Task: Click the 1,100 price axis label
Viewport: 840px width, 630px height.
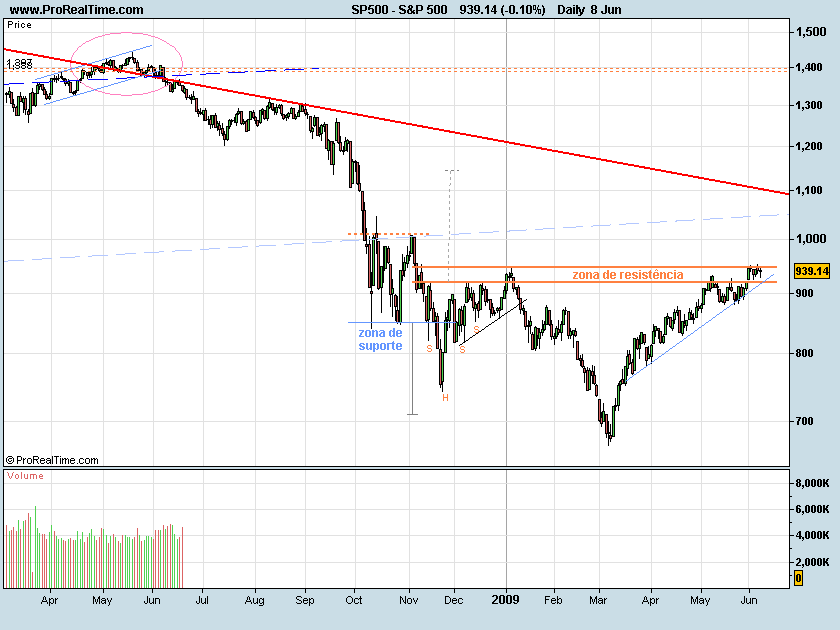Action: tap(809, 190)
